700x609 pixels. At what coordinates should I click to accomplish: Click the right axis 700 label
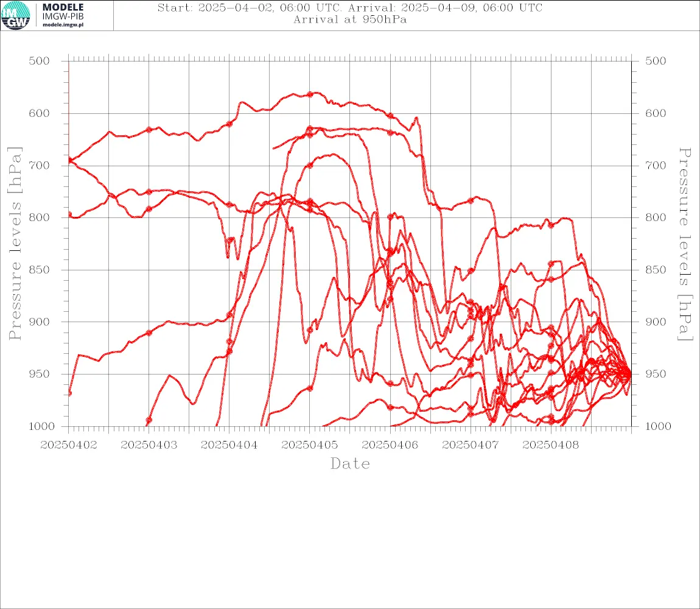[656, 165]
